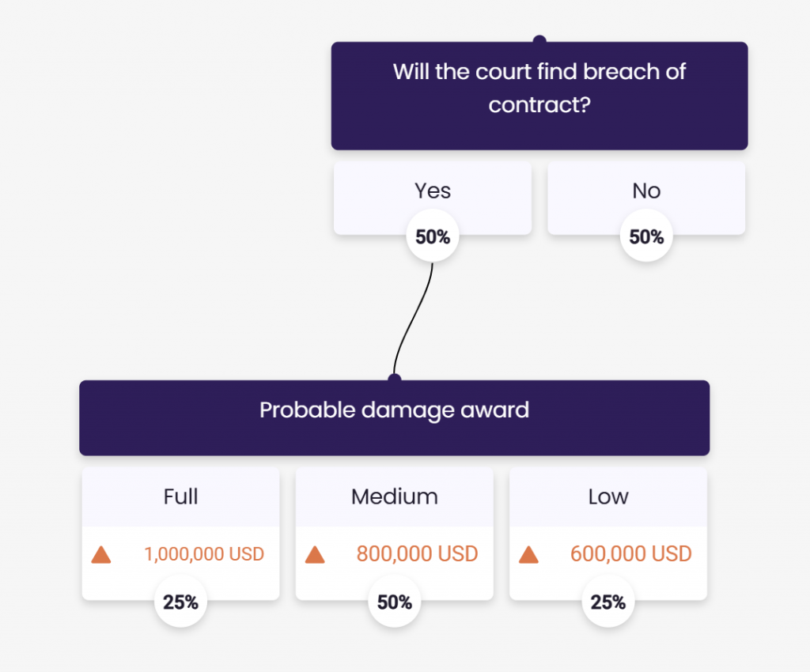Select the Low damage scenario
The image size is (810, 672).
pyautogui.click(x=607, y=497)
